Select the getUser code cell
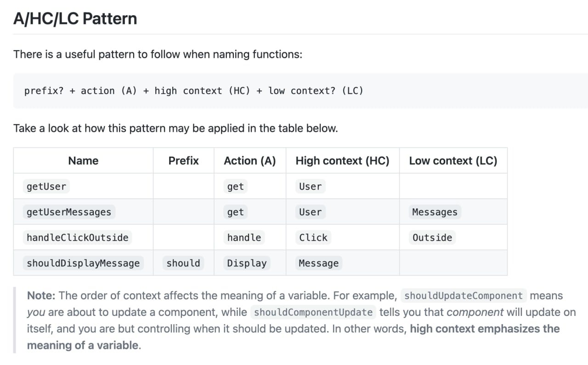The height and width of the screenshot is (365, 588). pos(46,186)
